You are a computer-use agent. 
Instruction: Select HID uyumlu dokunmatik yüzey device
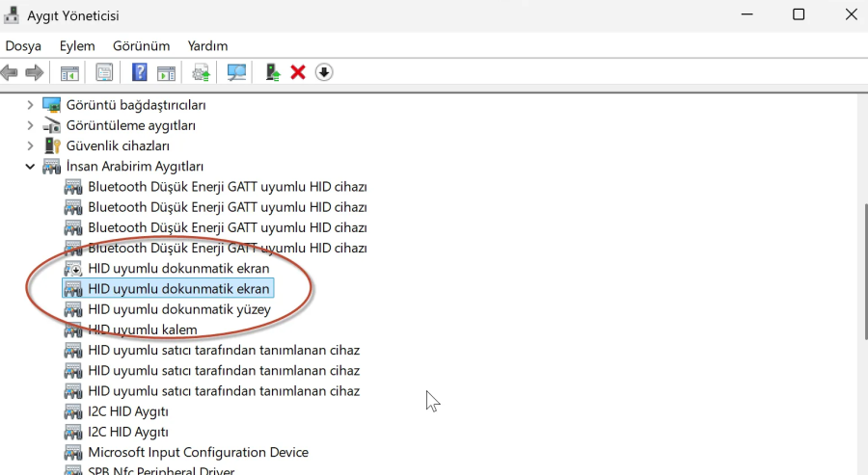[178, 309]
